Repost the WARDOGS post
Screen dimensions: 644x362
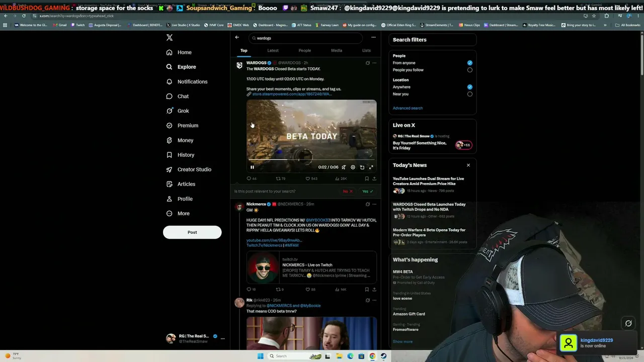[x=280, y=178]
